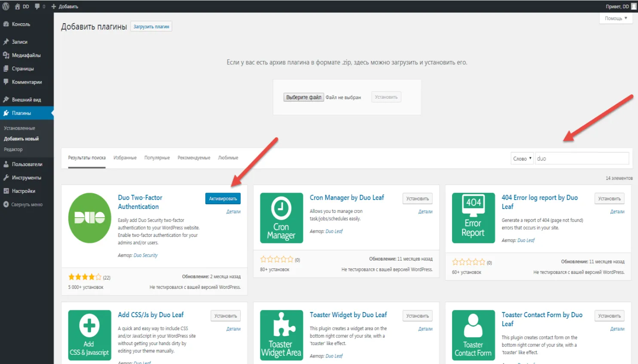The width and height of the screenshot is (638, 364).
Task: Open Детали link for Duo Two-Factor
Action: (233, 212)
